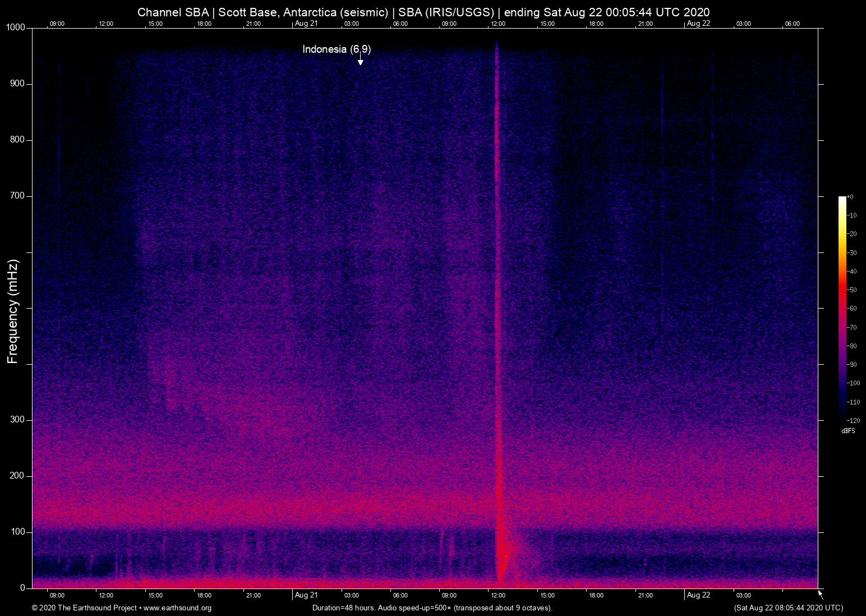Click the Aug 21 marker on the top time axis
Viewport: 866px width, 616px height.
pyautogui.click(x=306, y=24)
